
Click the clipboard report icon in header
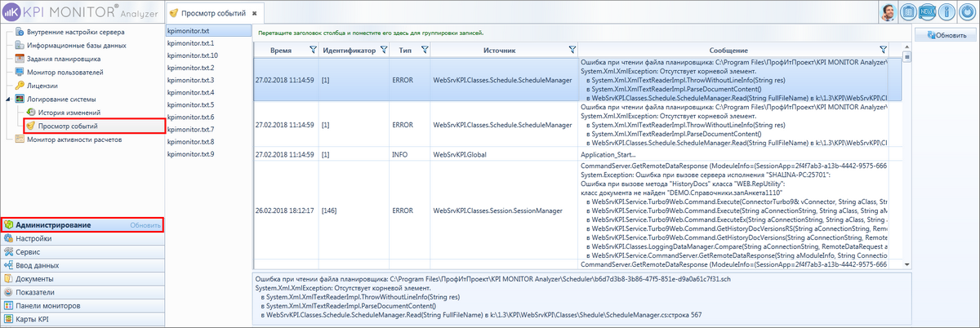908,11
